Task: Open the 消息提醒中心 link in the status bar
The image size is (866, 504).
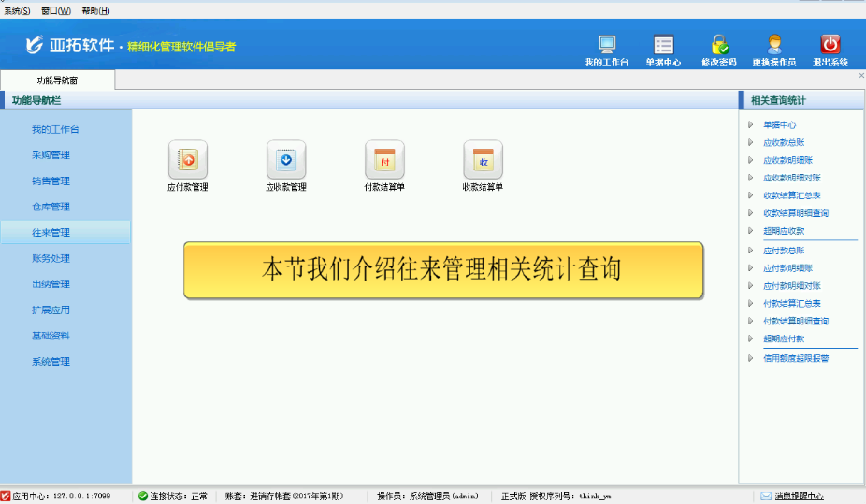Action: 798,496
